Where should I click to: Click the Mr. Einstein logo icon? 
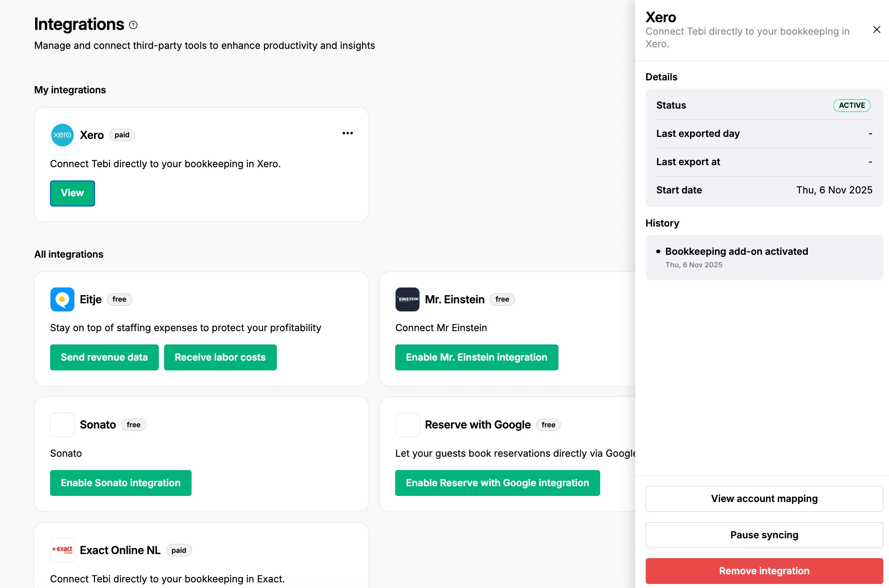407,299
